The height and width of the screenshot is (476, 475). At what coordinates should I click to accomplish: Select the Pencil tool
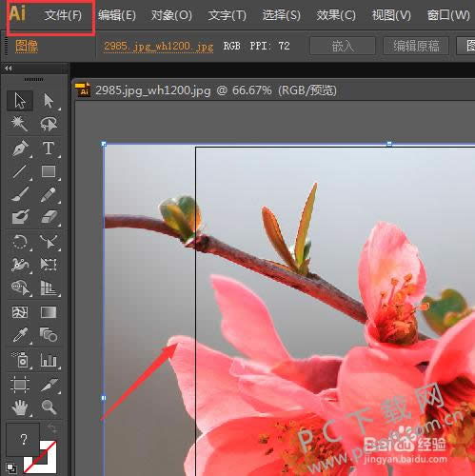tap(49, 194)
